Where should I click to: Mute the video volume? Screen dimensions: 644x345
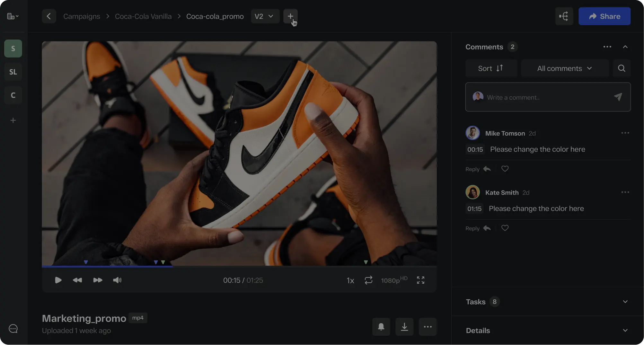[x=117, y=280]
